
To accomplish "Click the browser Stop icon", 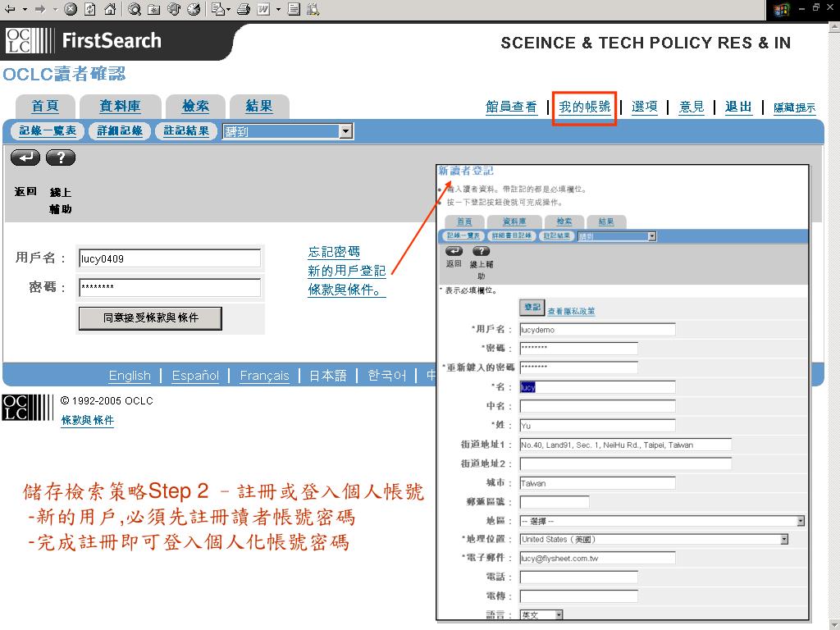I will coord(71,8).
